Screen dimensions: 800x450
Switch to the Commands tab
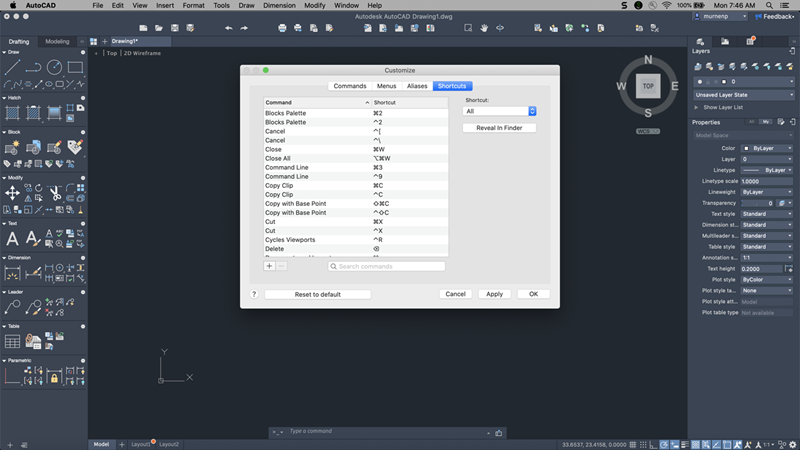point(350,86)
